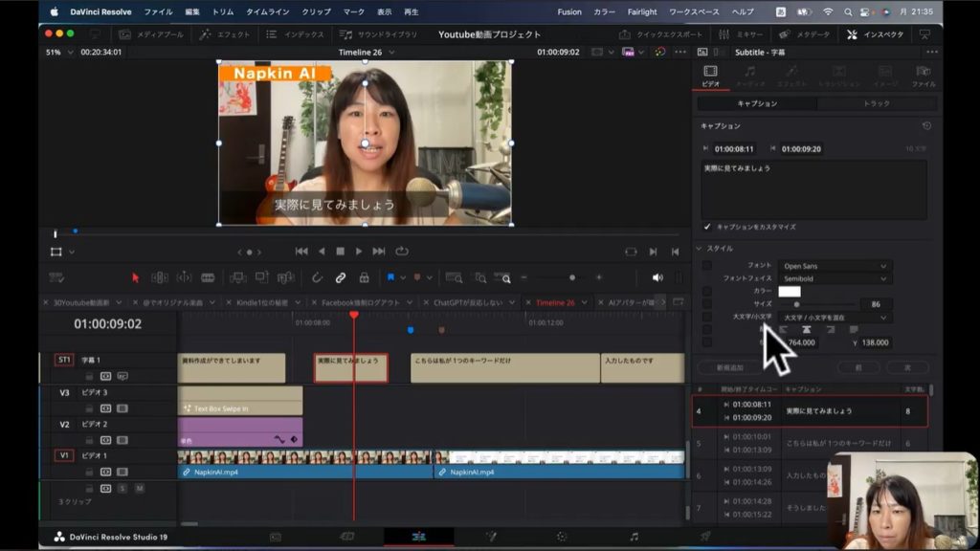Open the Fairlight page from bottom bar

[634, 537]
